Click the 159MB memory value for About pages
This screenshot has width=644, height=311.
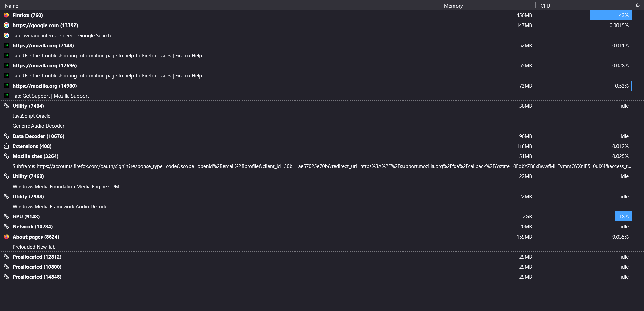pyautogui.click(x=524, y=237)
